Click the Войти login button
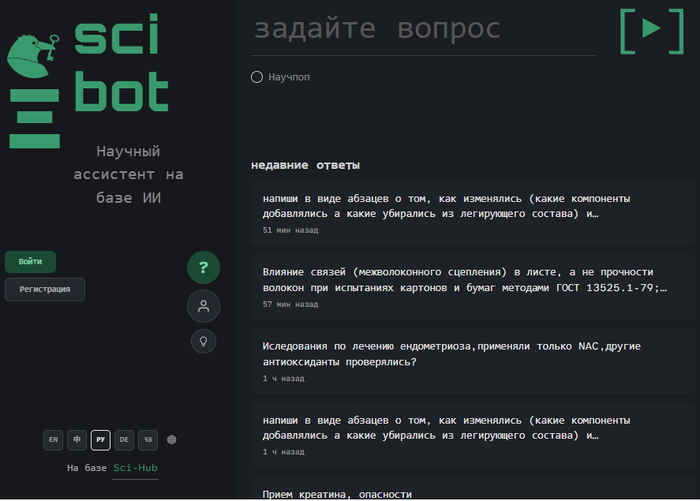 click(30, 262)
